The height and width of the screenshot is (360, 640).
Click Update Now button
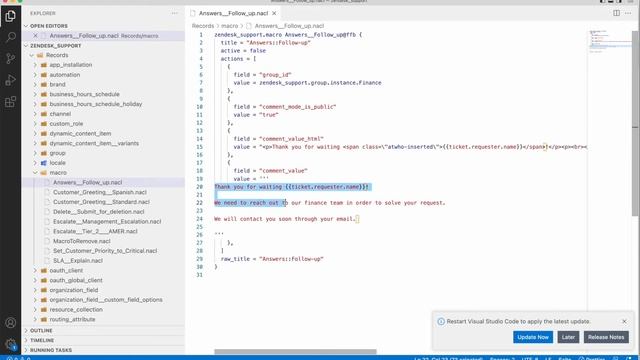point(533,337)
